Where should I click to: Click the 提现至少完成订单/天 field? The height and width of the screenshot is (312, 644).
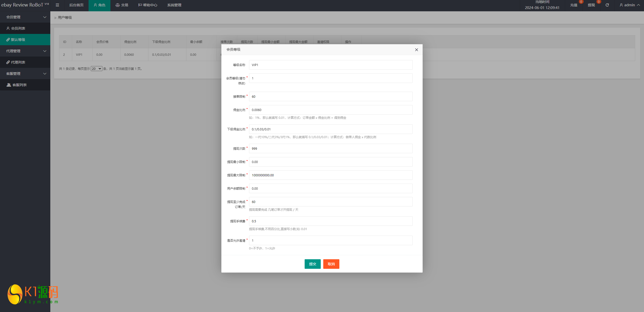pos(331,202)
